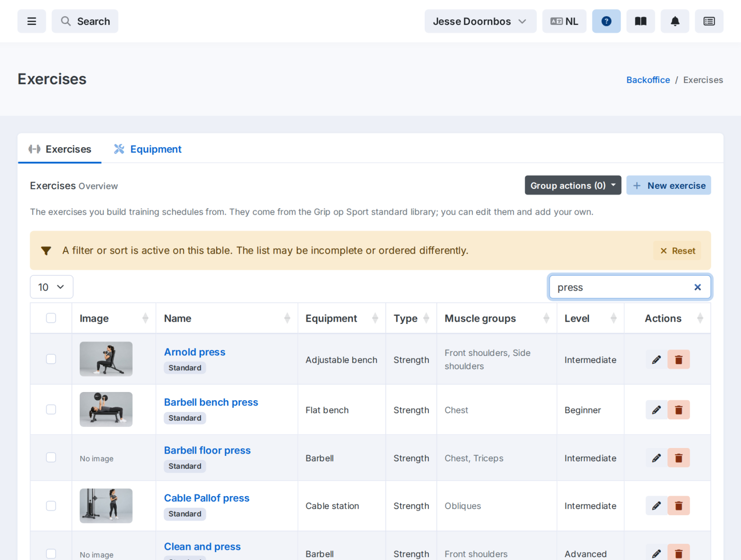Open the notifications bell
The width and height of the screenshot is (741, 560).
pyautogui.click(x=675, y=21)
